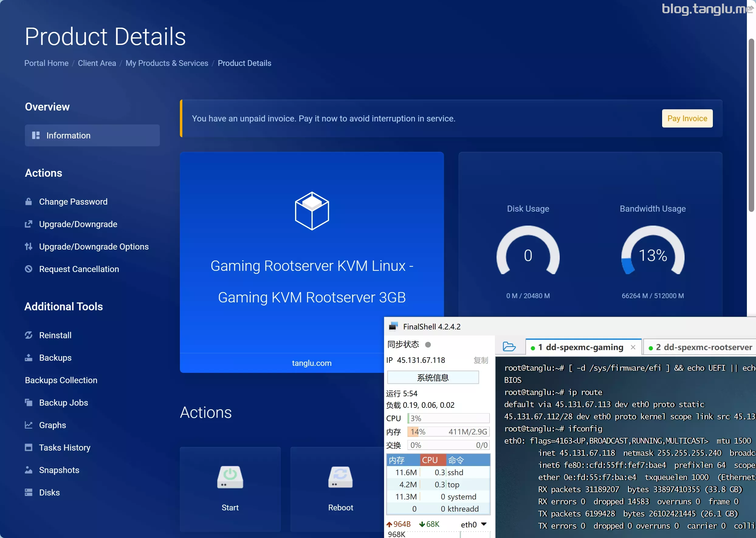Click the Pay Invoice button
The width and height of the screenshot is (756, 538).
point(687,118)
